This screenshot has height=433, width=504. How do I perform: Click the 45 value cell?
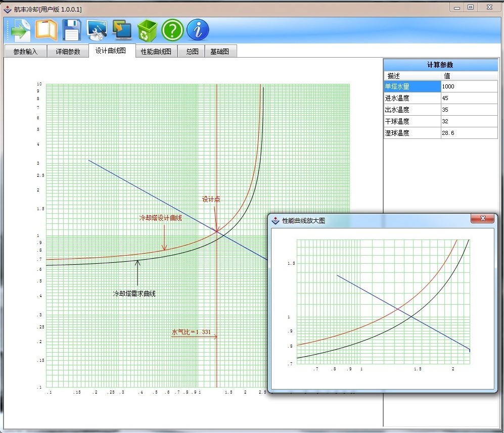tap(469, 98)
